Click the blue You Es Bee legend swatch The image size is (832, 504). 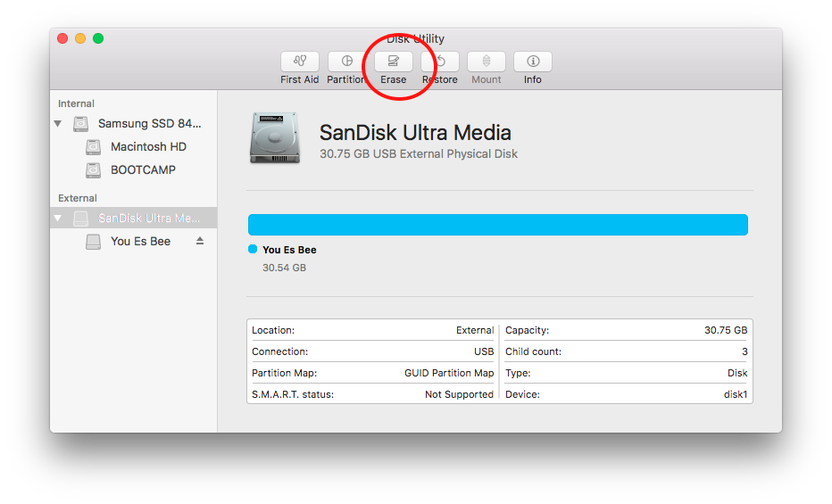tap(253, 249)
